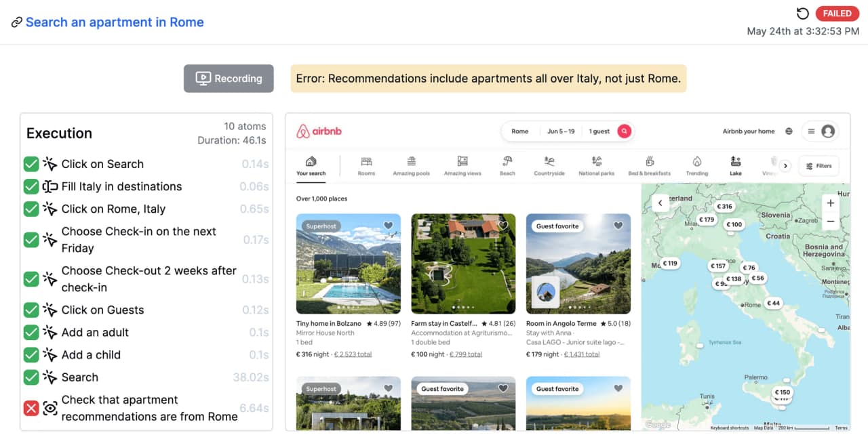Click the € 2,523 total price link
Screen dimensions: 868x437
(x=353, y=354)
